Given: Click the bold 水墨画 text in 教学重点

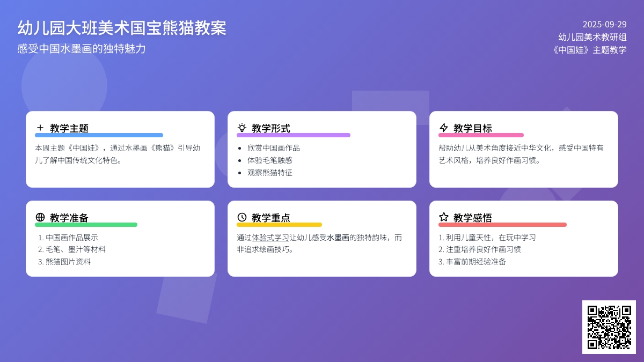Looking at the screenshot, I should click(x=338, y=238).
